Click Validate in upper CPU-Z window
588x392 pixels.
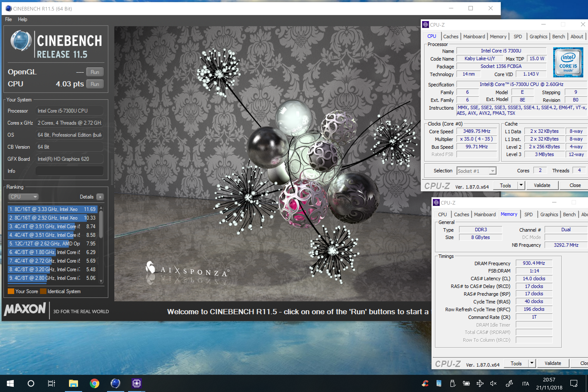coord(542,185)
